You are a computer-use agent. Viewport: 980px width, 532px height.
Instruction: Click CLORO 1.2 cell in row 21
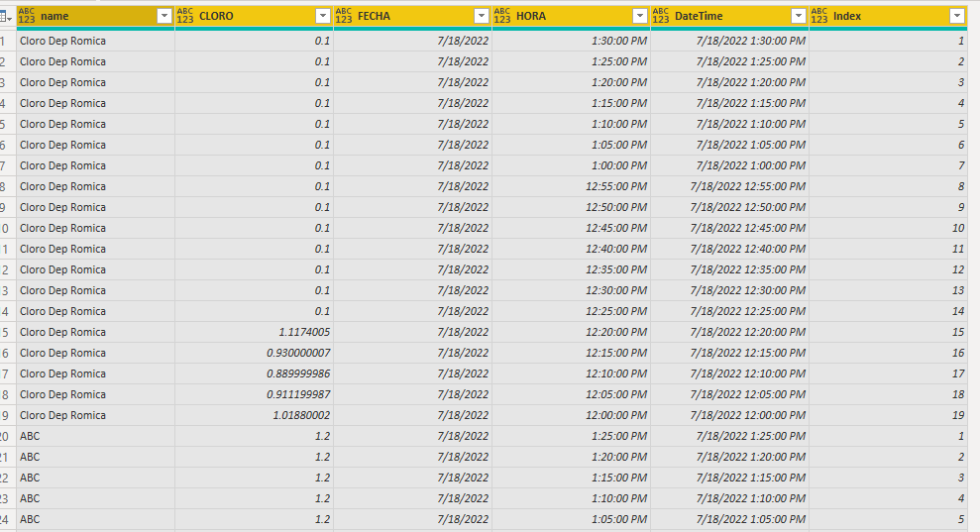pyautogui.click(x=255, y=457)
